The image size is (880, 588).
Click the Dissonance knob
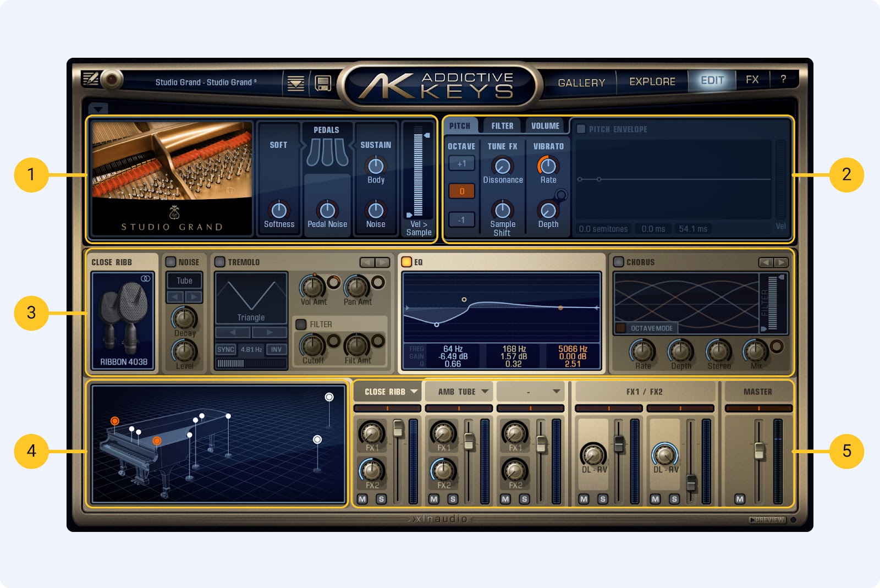502,165
